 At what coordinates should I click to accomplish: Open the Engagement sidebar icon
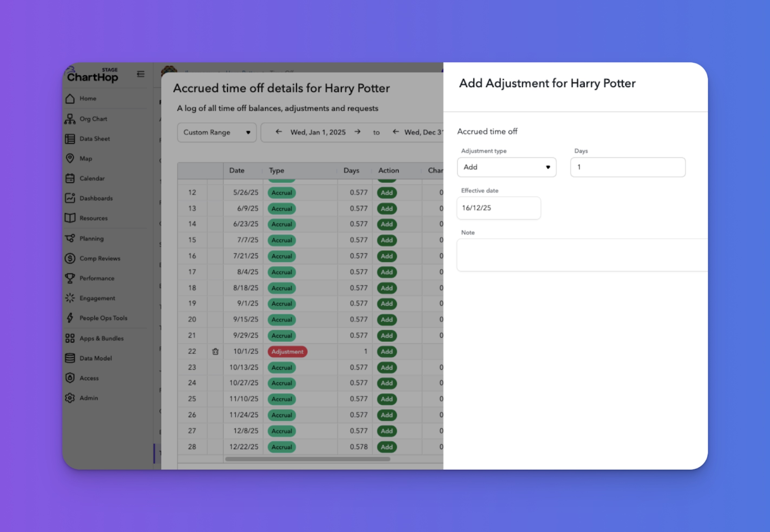(x=70, y=298)
